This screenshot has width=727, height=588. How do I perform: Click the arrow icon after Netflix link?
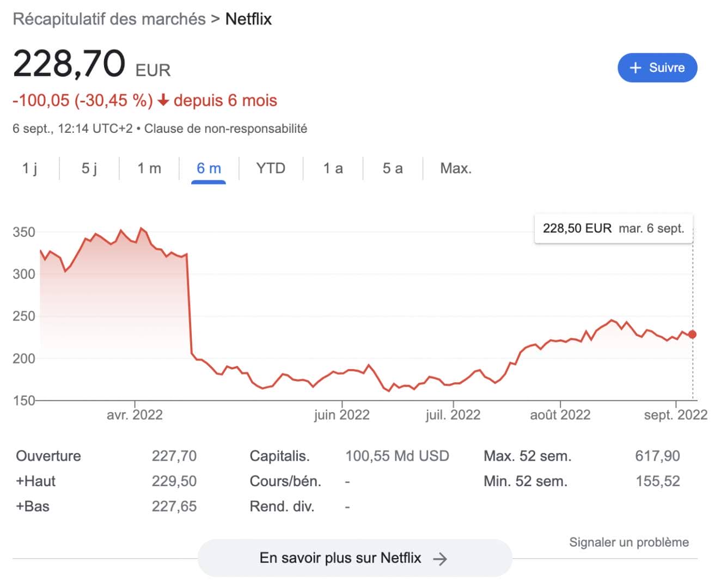click(x=440, y=559)
